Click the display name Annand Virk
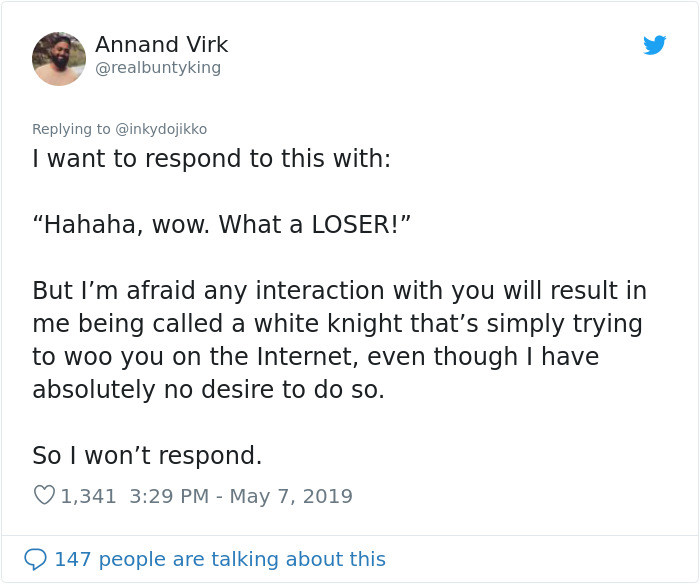 coord(161,45)
